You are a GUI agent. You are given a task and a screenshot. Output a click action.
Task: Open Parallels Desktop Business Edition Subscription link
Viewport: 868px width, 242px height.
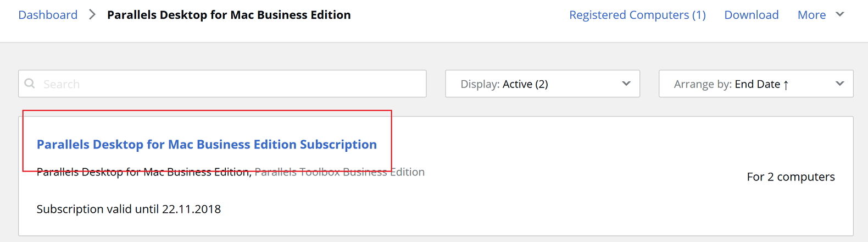(x=207, y=145)
